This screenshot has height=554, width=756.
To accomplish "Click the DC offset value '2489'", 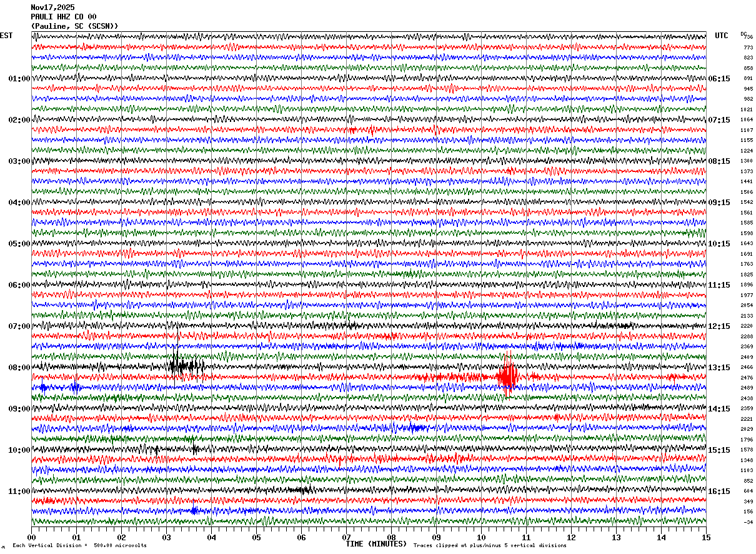I will tap(747, 388).
